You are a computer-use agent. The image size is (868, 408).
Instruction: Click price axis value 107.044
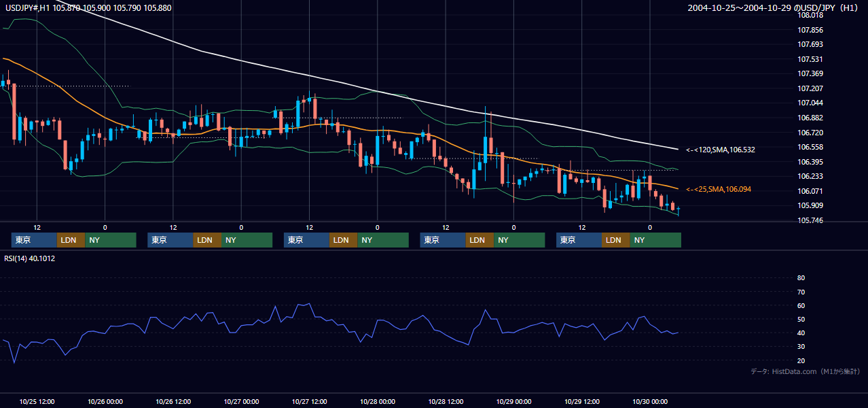[x=810, y=103]
